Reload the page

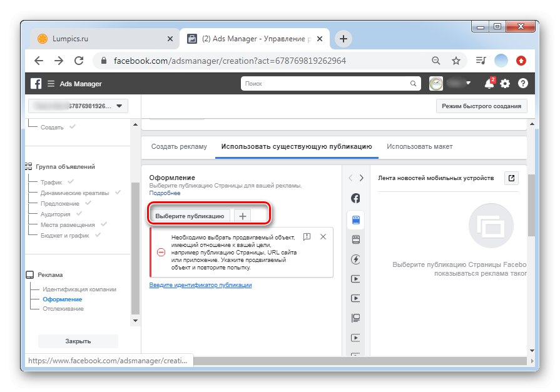[79, 61]
